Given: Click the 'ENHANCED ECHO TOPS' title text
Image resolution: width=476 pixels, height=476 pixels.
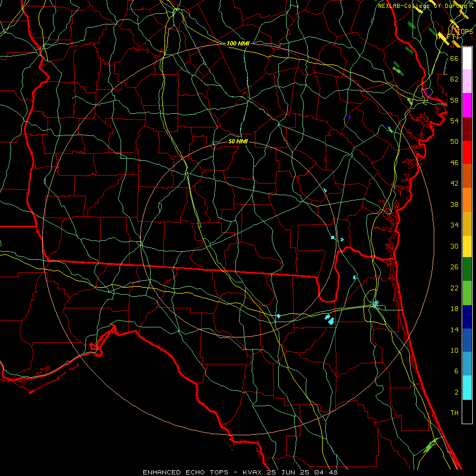Looking at the screenshot, I should (185, 472).
